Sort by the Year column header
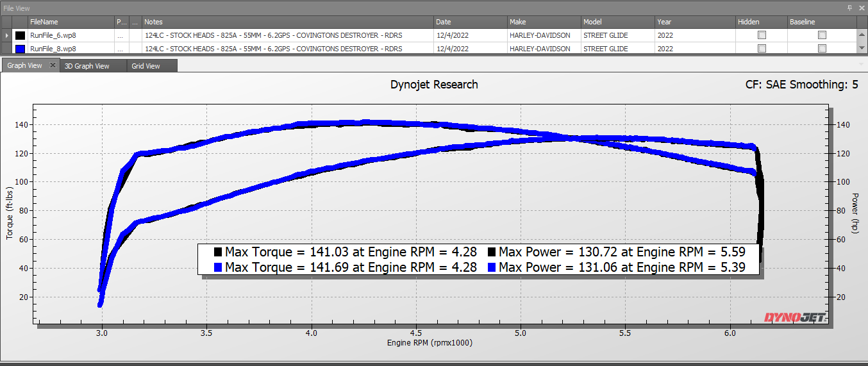868x366 pixels. pos(695,22)
